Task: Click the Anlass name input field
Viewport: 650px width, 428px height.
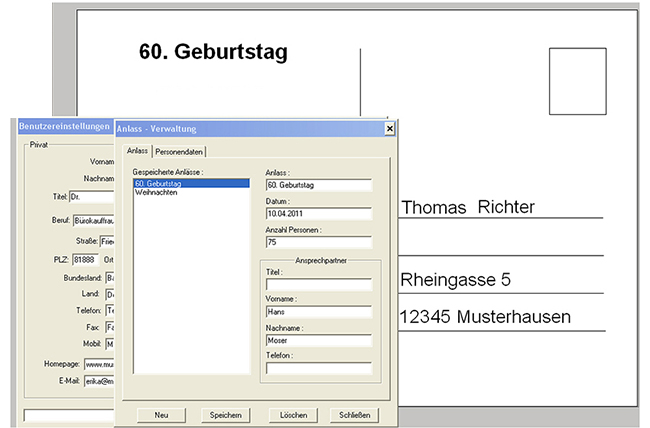Action: (318, 184)
